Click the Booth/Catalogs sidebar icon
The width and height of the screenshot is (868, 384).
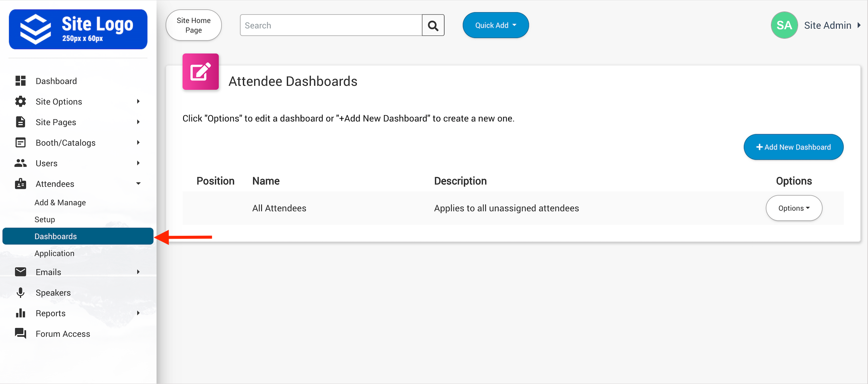(20, 142)
